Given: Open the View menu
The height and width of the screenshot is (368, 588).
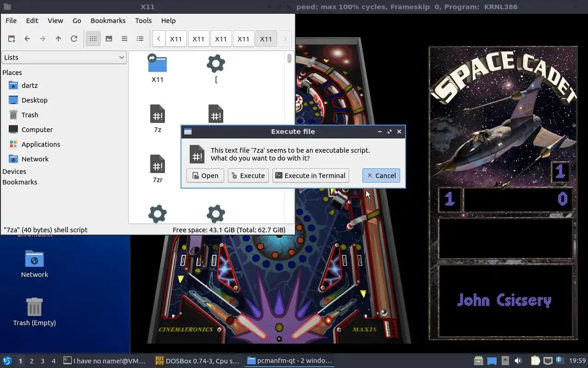Looking at the screenshot, I should [56, 20].
